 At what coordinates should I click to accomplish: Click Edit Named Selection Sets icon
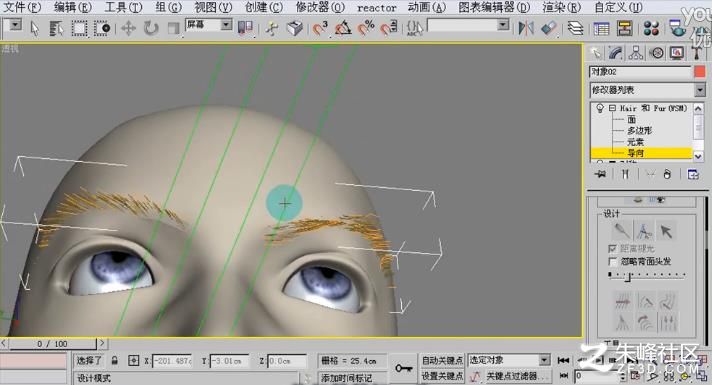point(415,29)
